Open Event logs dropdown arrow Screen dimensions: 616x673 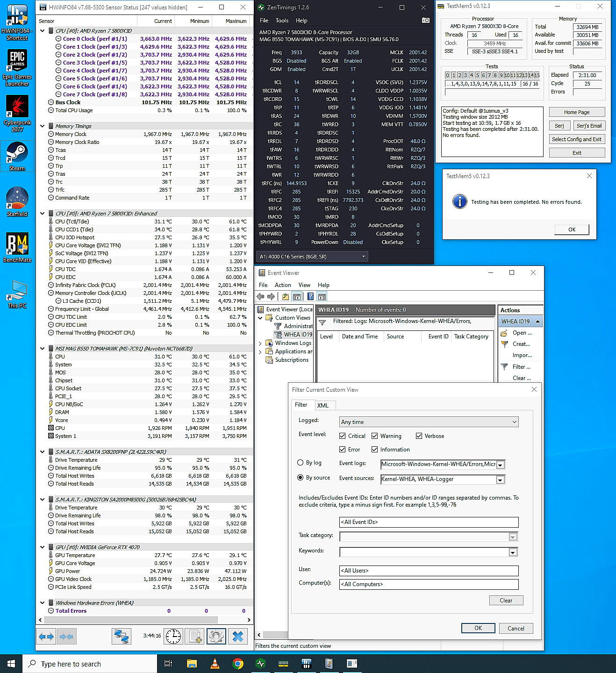(500, 465)
